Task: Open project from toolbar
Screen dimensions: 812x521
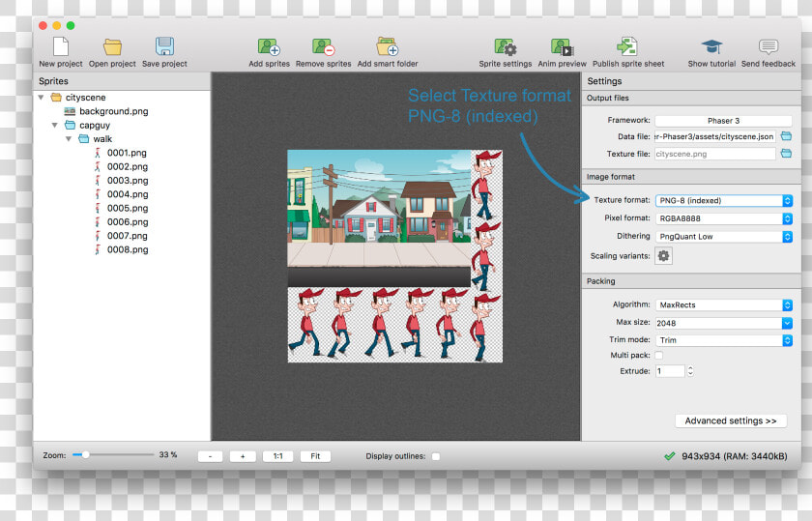Action: [x=112, y=52]
